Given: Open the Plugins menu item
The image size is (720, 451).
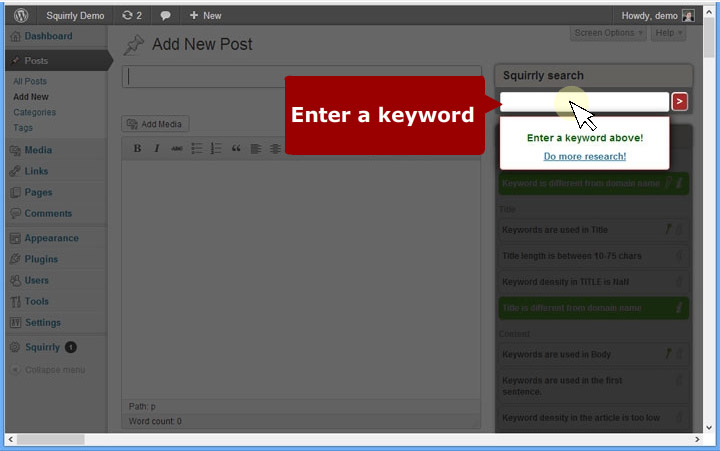Looking at the screenshot, I should pos(41,259).
